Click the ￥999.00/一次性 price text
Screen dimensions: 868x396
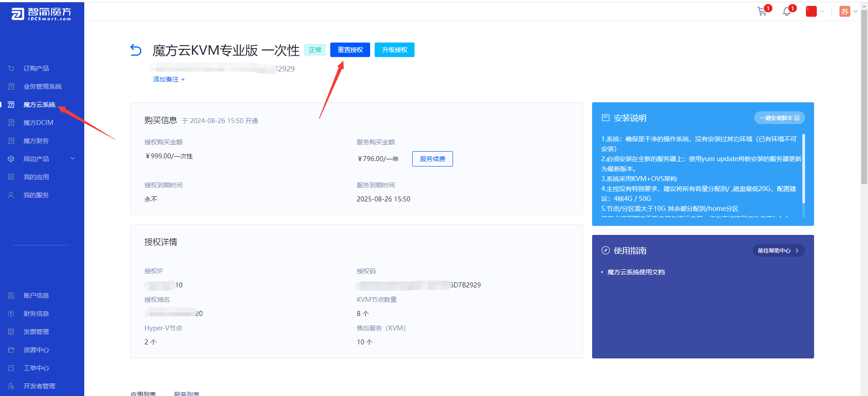(x=169, y=156)
